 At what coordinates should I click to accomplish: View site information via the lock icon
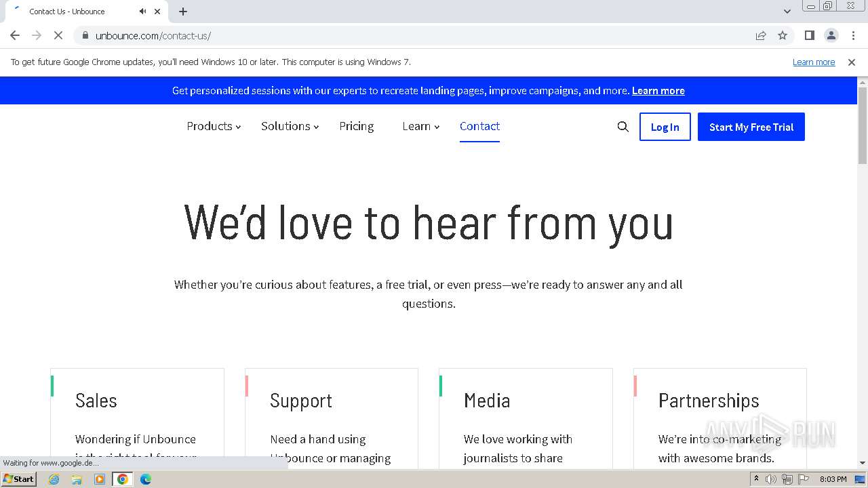coord(85,35)
